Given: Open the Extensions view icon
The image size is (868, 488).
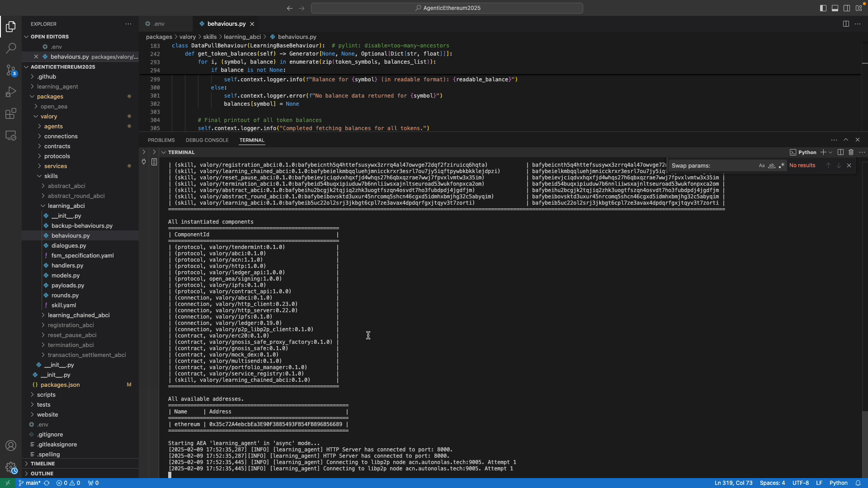Looking at the screenshot, I should pos(11,113).
